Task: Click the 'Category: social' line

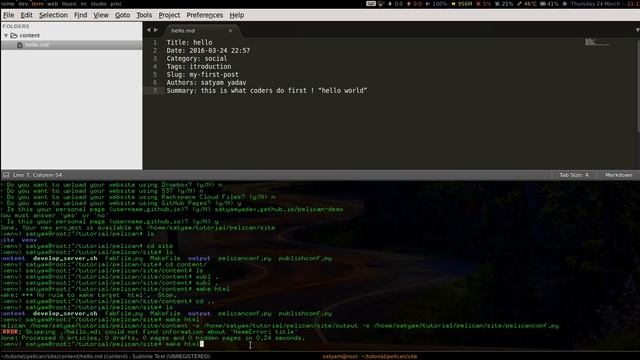Action: tap(197, 59)
